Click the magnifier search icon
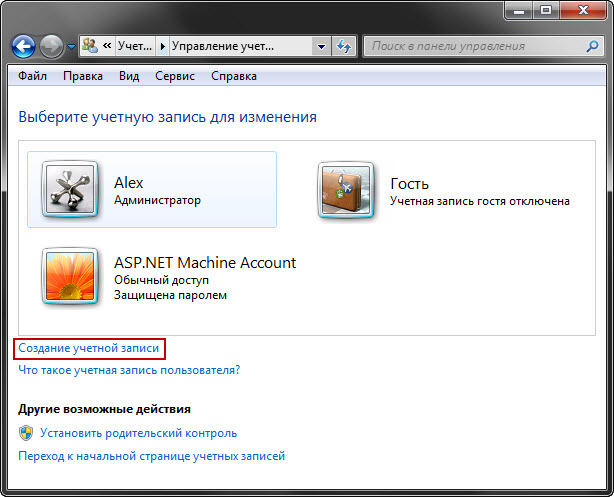The height and width of the screenshot is (497, 614). point(592,46)
